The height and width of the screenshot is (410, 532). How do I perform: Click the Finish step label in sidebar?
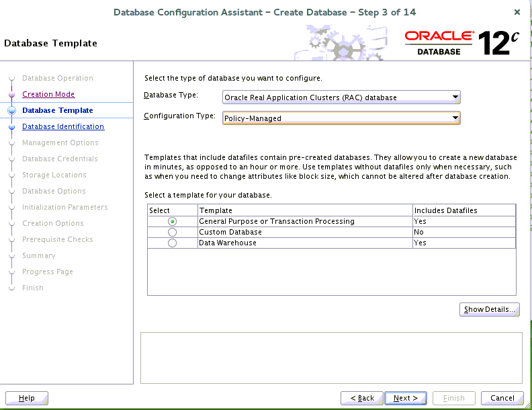[x=33, y=288]
